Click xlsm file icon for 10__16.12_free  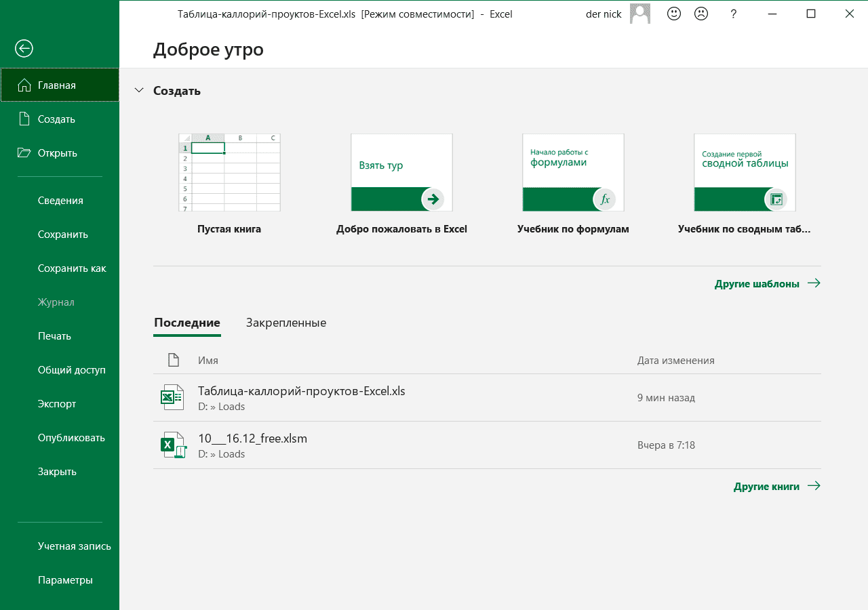pyautogui.click(x=173, y=445)
